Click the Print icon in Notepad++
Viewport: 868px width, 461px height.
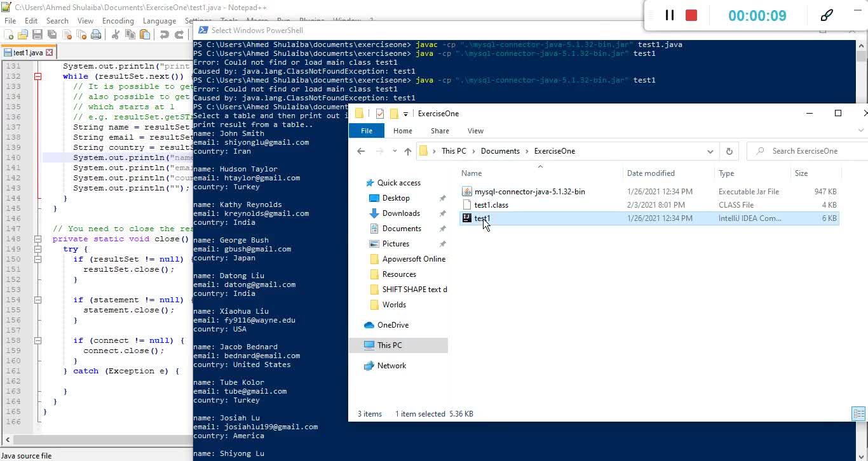pyautogui.click(x=95, y=34)
